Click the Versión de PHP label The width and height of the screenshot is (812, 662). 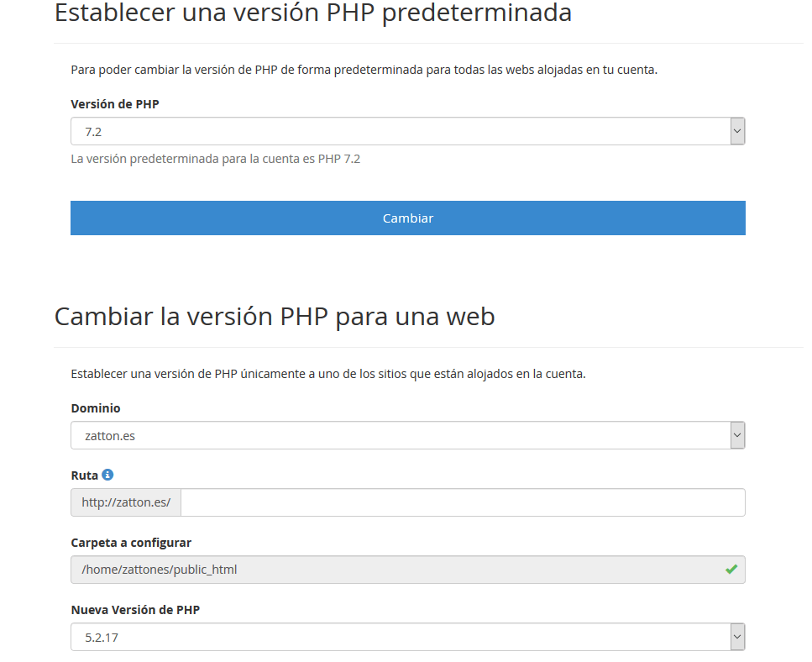115,104
